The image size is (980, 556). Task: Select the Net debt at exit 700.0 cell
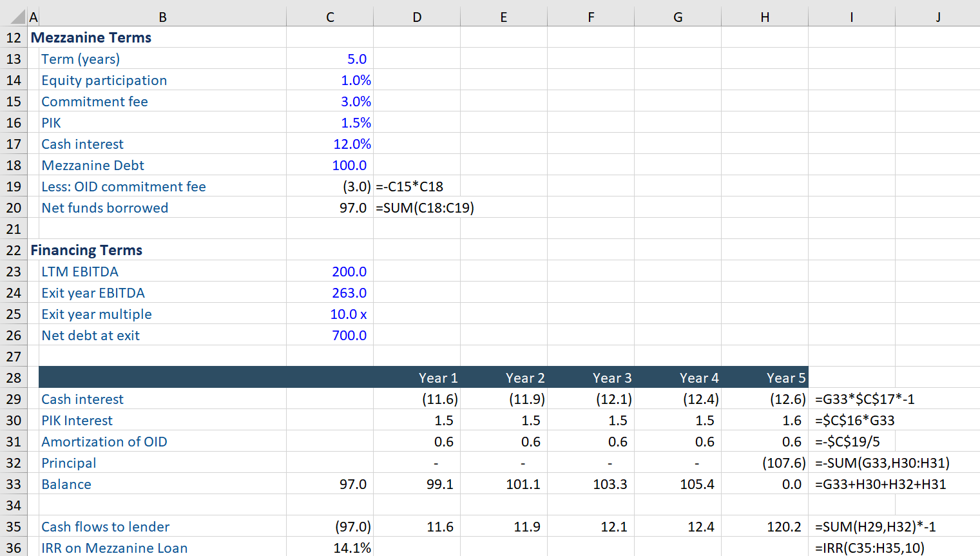click(349, 336)
